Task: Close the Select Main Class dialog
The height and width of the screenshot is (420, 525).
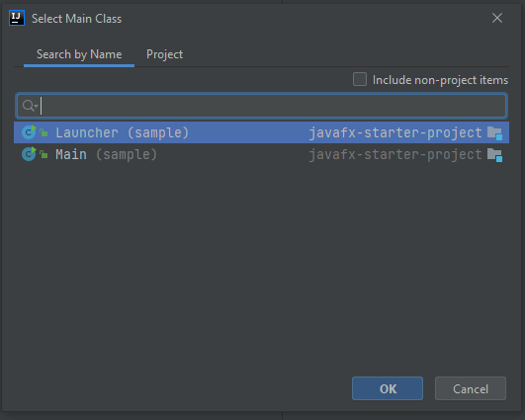Action: tap(497, 18)
